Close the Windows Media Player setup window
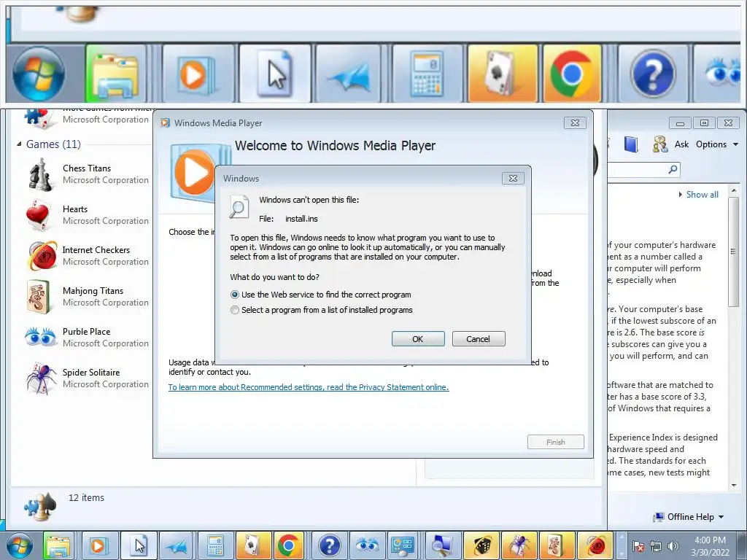Screen dimensions: 747x560 (x=575, y=122)
